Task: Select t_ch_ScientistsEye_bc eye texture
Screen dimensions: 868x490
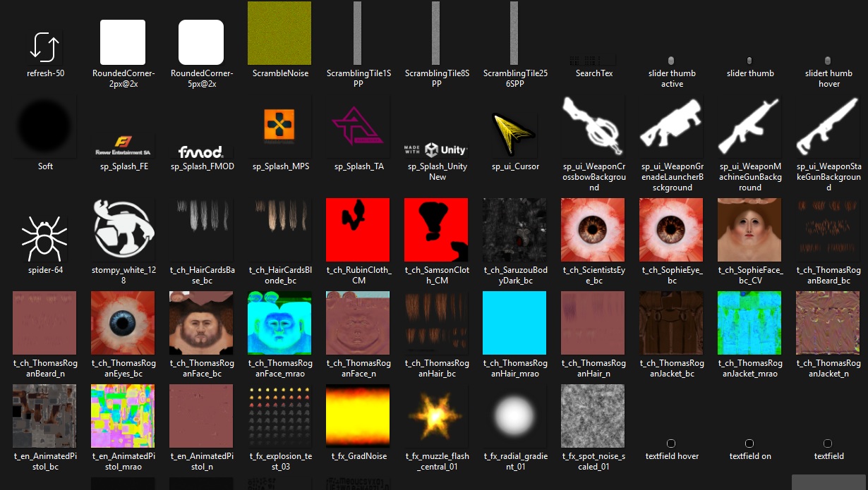Action: 593,230
